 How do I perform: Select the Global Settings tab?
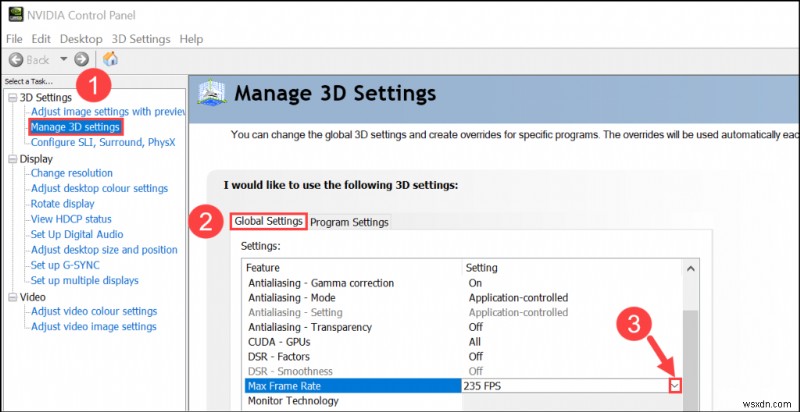tap(268, 221)
